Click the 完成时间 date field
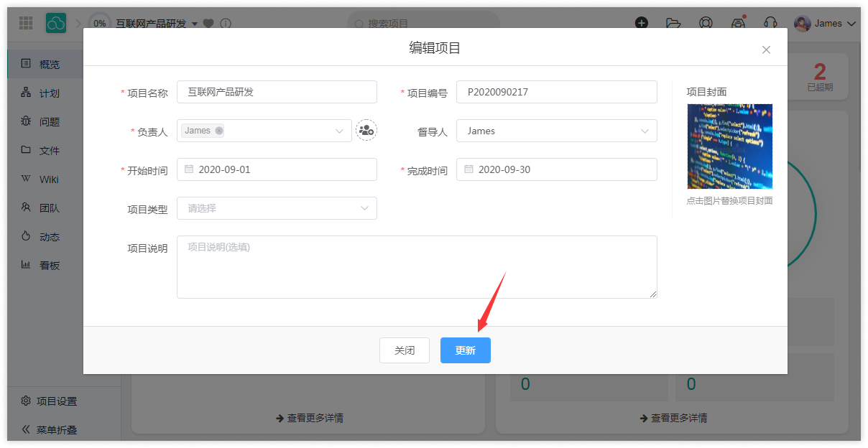 [557, 169]
